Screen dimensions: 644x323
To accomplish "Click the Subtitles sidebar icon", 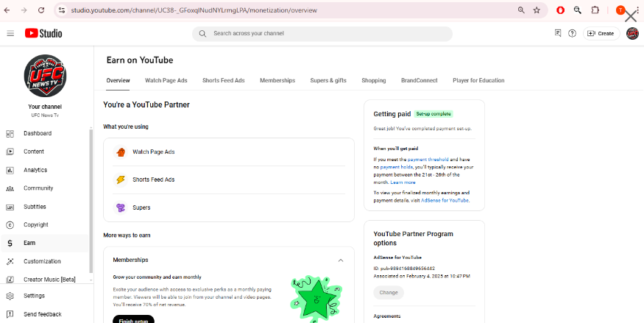I will click(x=10, y=207).
